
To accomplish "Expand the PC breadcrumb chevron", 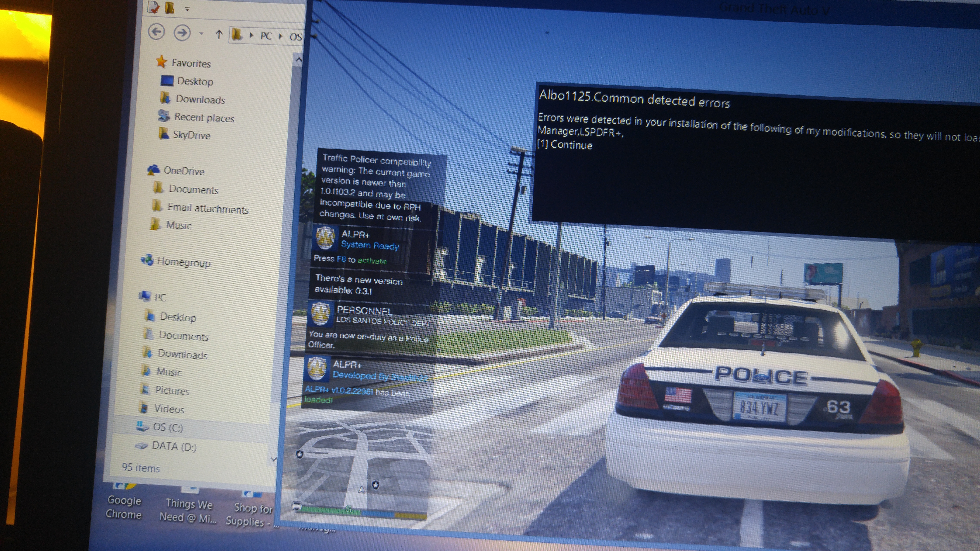I will pyautogui.click(x=281, y=36).
